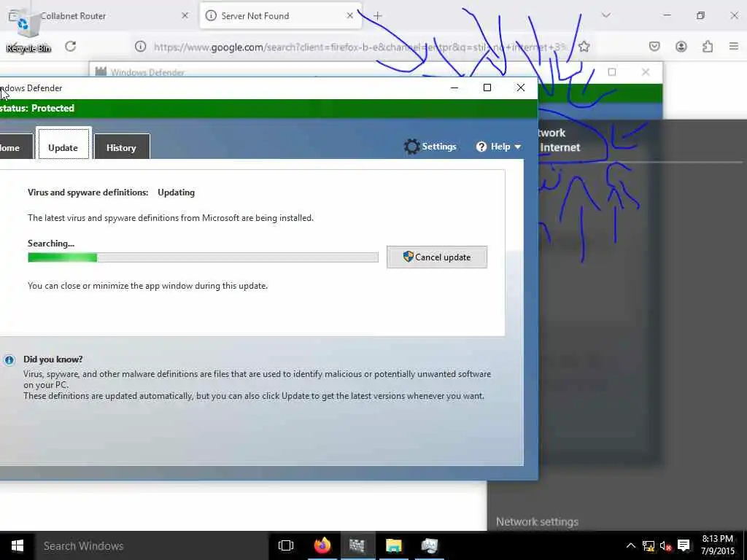Click the Did you know info icon
This screenshot has width=747, height=560.
tap(9, 360)
